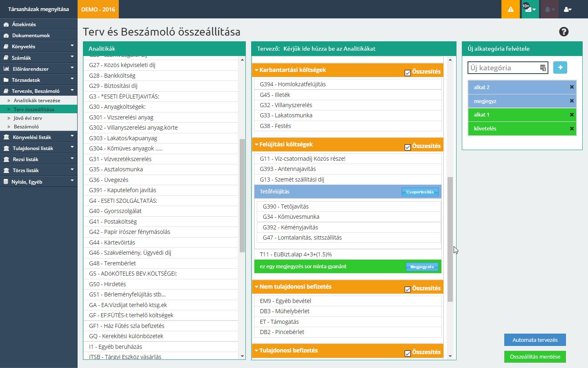Viewport: 588px width, 368px height.
Task: Open the Beszámoló submenu item
Action: pos(26,127)
